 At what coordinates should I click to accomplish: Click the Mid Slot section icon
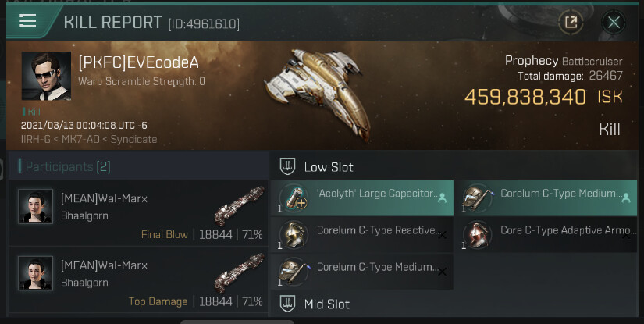tap(286, 304)
